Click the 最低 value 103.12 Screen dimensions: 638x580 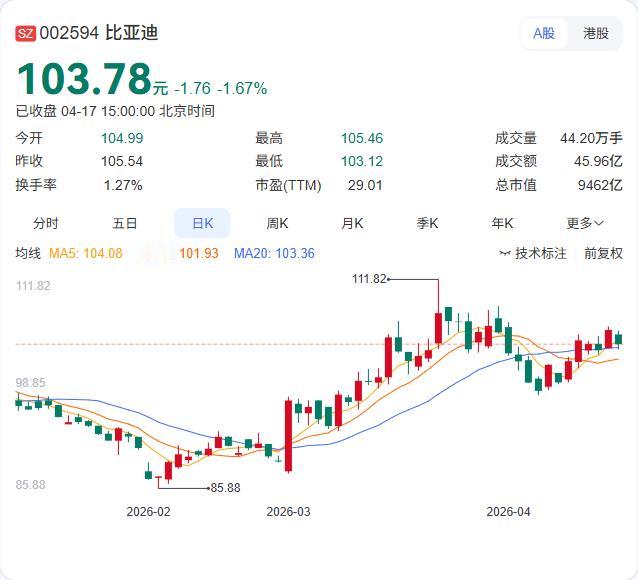tap(362, 161)
